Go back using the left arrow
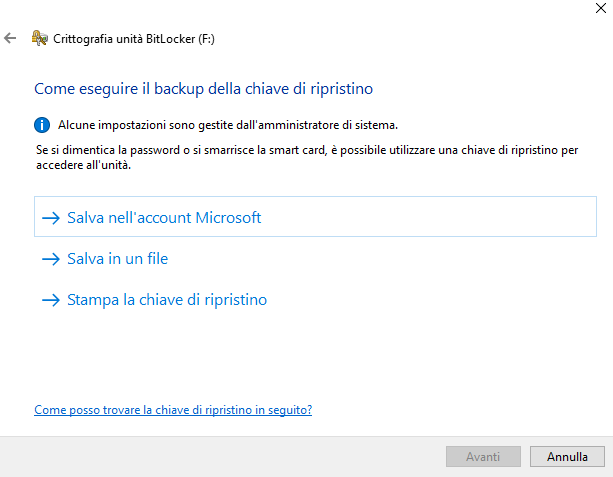This screenshot has height=477, width=613. point(10,38)
